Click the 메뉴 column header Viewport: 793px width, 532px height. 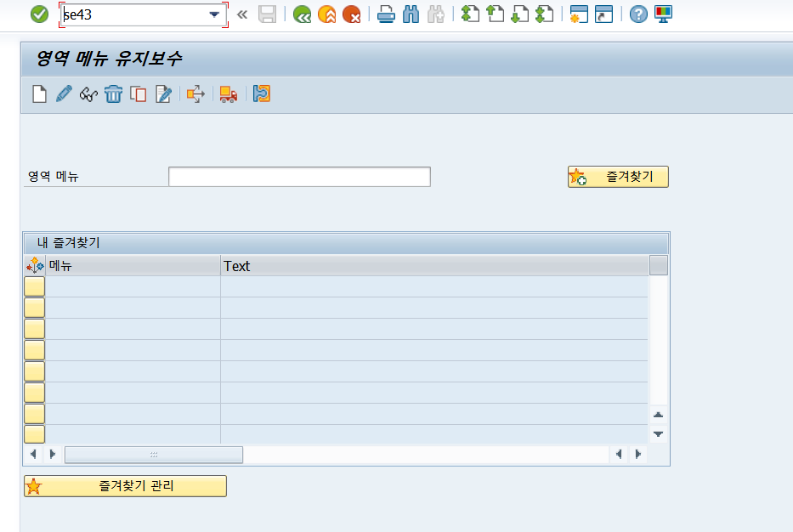click(x=133, y=265)
